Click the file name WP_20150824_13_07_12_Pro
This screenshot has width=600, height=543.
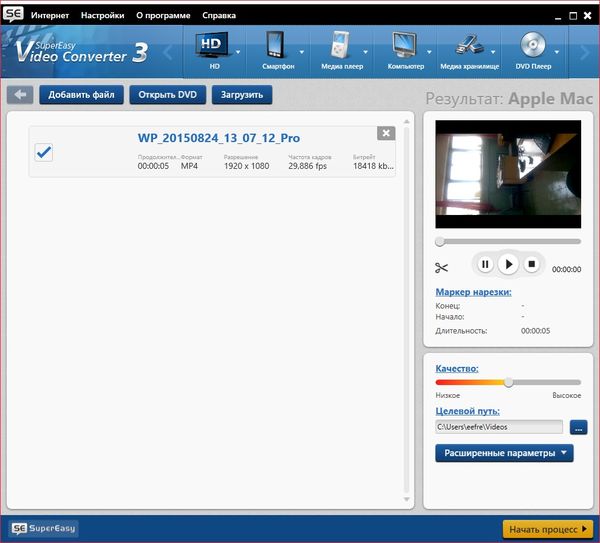pos(218,138)
